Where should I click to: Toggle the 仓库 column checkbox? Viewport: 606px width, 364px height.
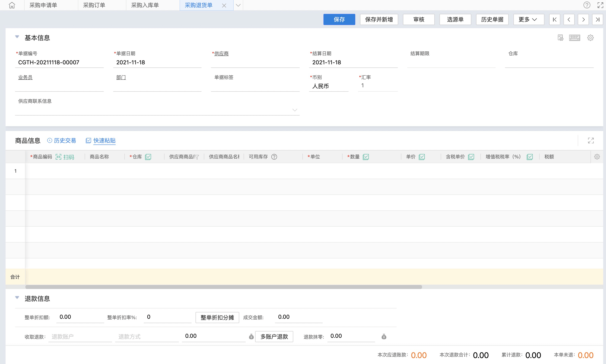point(148,157)
